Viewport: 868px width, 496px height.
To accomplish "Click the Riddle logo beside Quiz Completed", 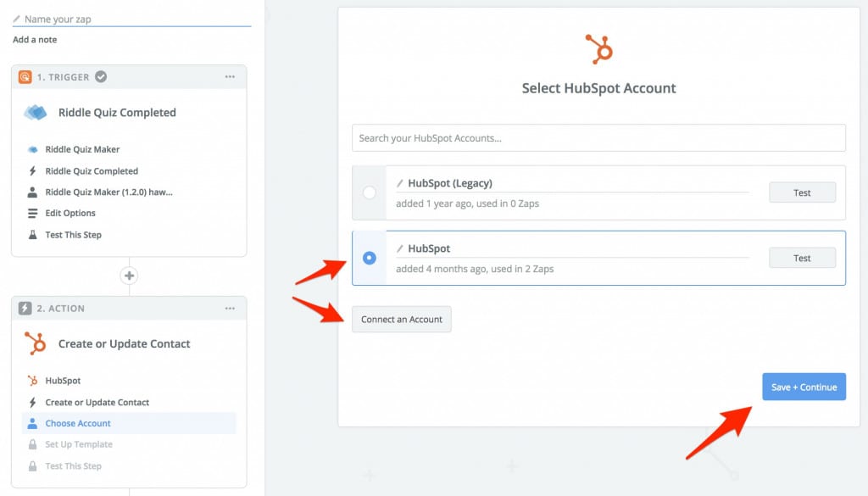I will [36, 113].
